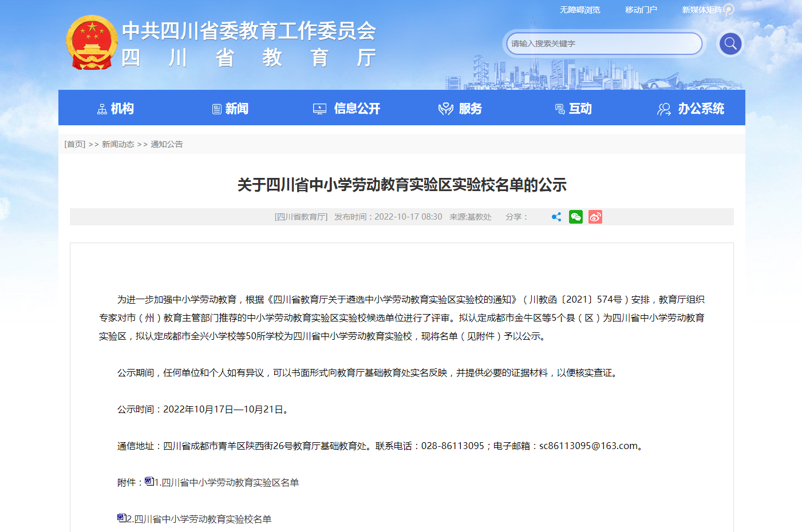Open the 信息公开 navigation menu
802x532 pixels.
point(346,109)
